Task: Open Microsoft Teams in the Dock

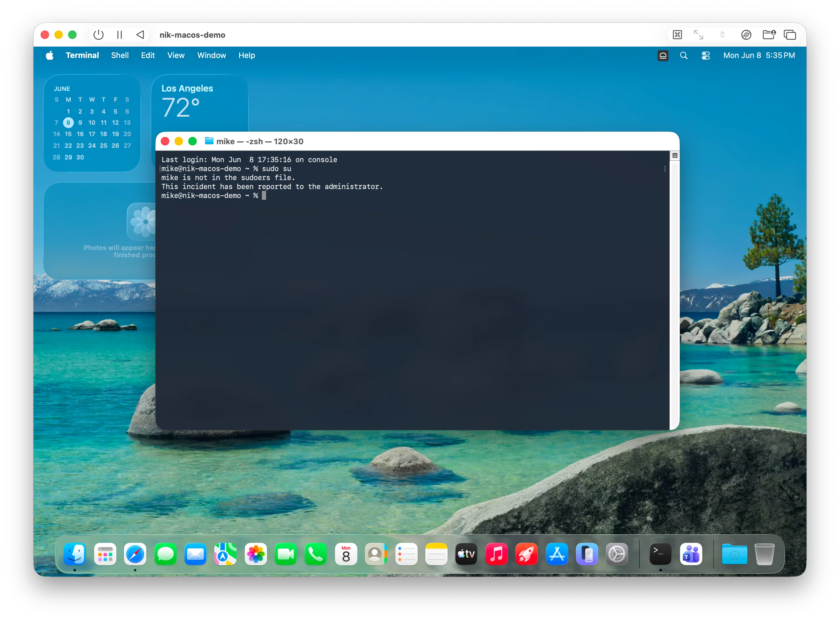Action: click(691, 554)
